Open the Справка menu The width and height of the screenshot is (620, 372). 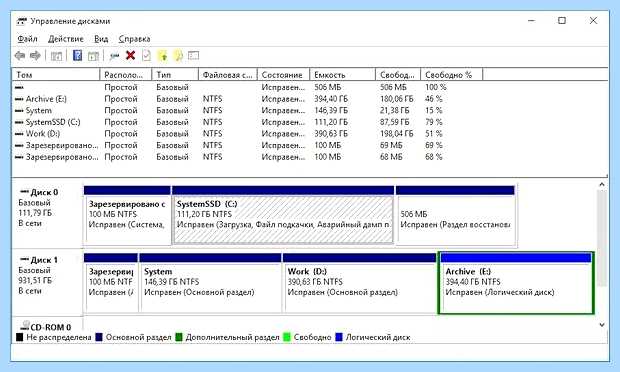click(134, 39)
